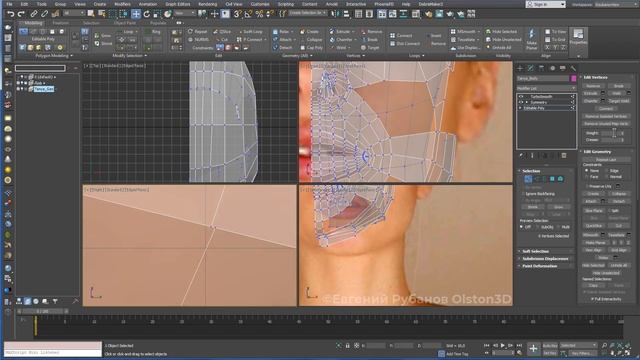The width and height of the screenshot is (640, 360).
Task: Click the large Set Key plus button
Action: tap(533, 349)
